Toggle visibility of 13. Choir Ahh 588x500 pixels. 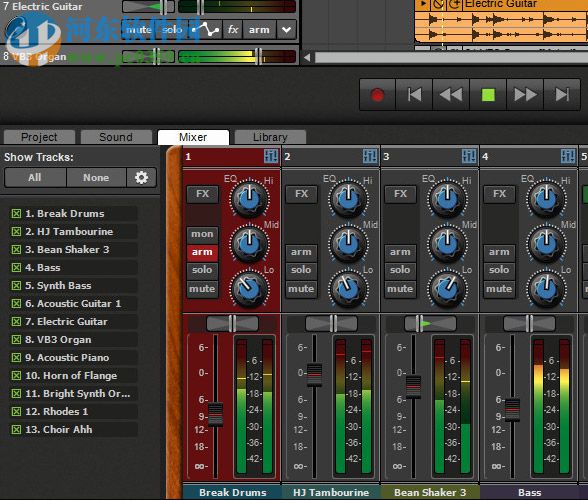(x=16, y=429)
